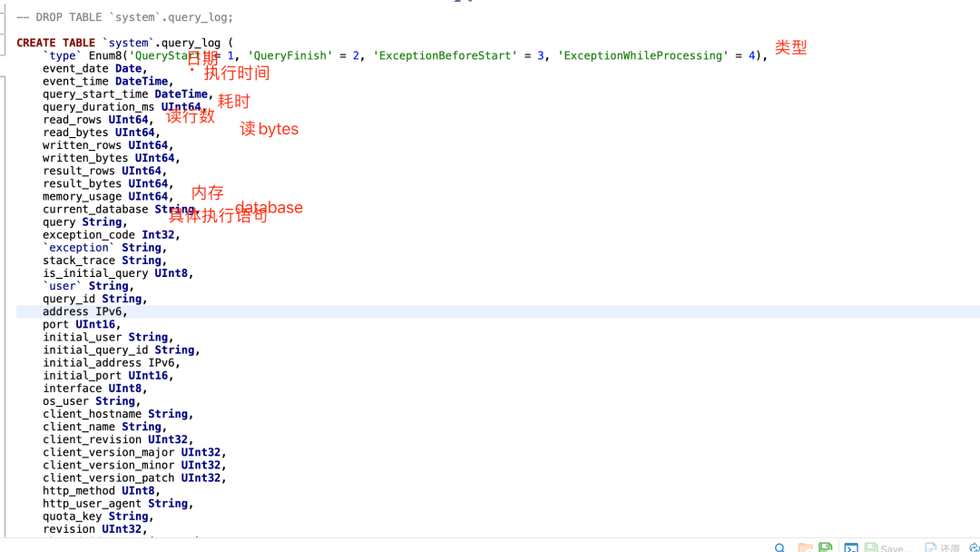Click the client_version_major UInt32 line
This screenshot has height=552, width=980.
pyautogui.click(x=134, y=453)
